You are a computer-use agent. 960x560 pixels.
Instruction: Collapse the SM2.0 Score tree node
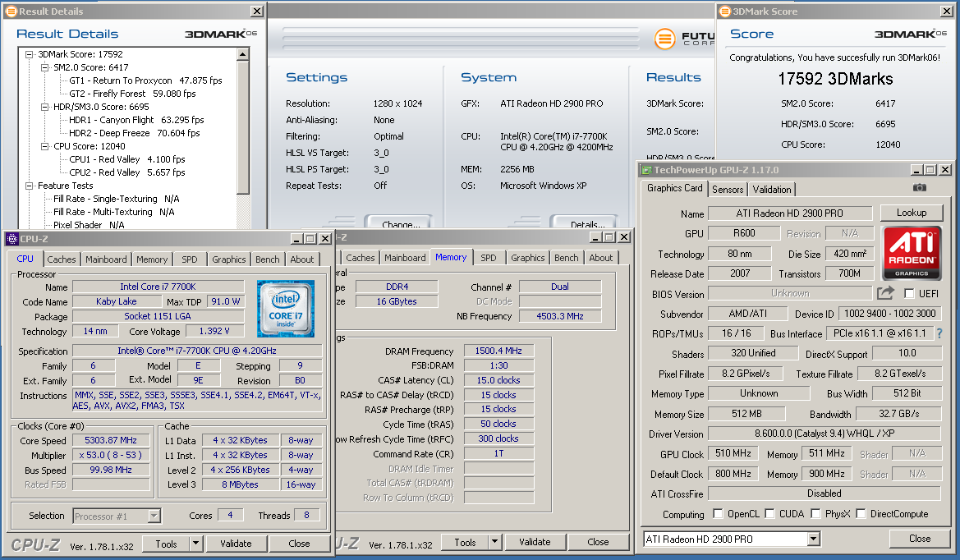point(44,67)
